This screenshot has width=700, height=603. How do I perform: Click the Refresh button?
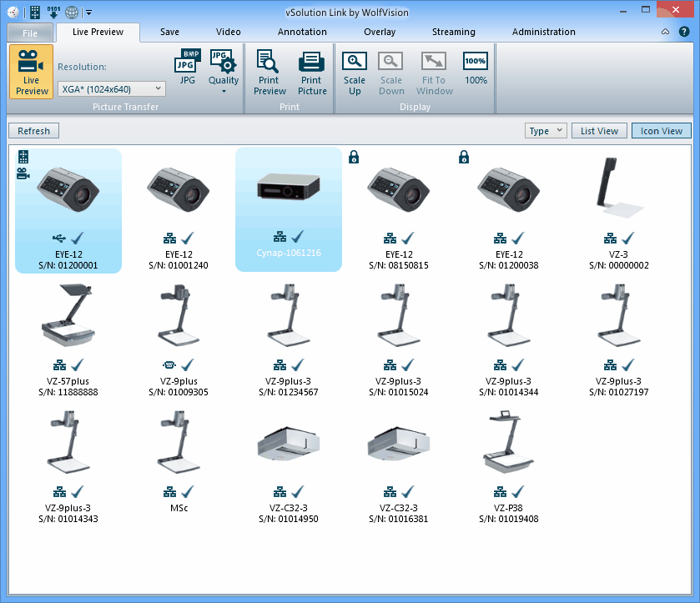point(34,131)
